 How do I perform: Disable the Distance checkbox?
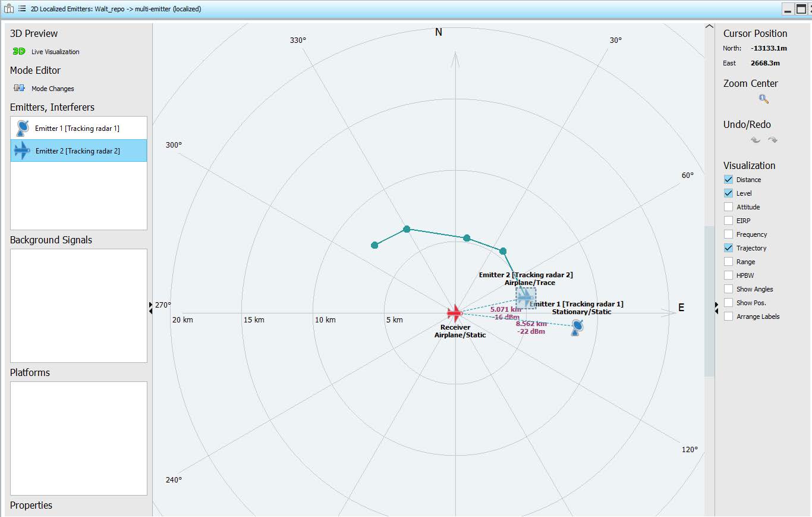(x=728, y=180)
